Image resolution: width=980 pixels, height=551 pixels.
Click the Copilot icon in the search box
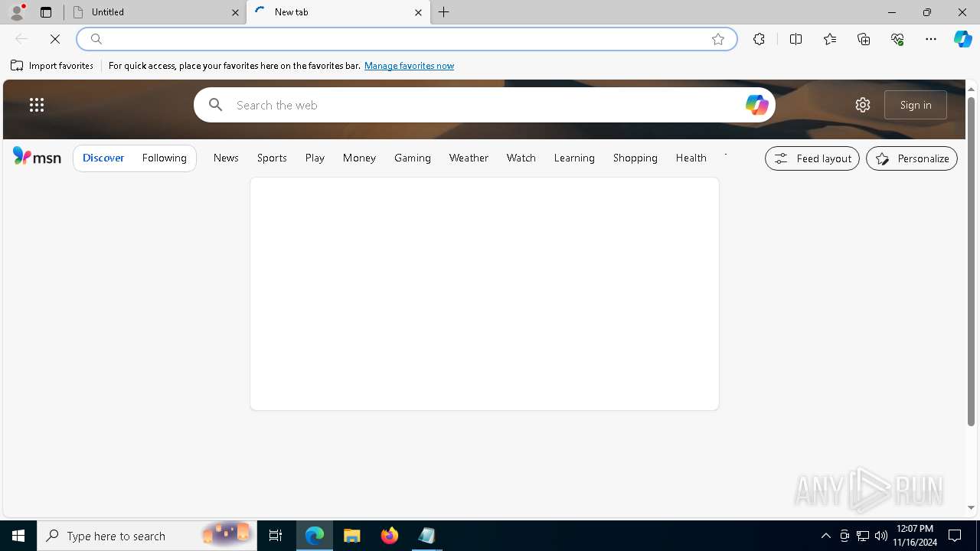[x=756, y=105]
